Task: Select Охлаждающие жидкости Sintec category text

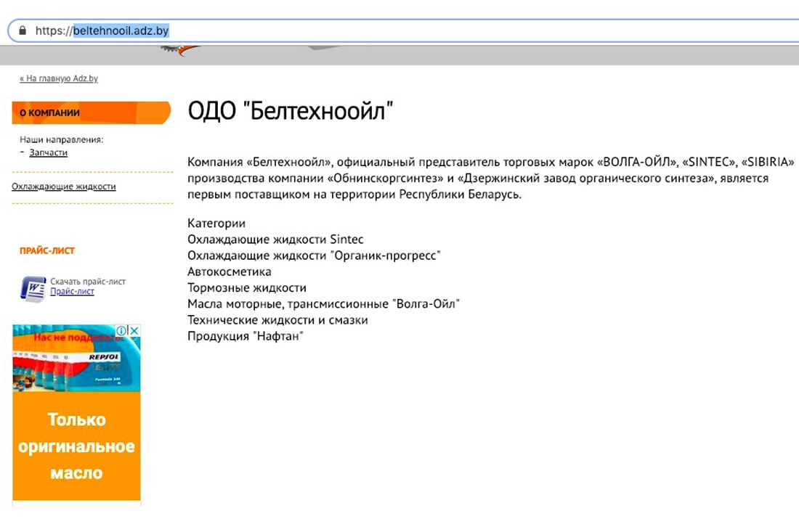Action: (275, 240)
